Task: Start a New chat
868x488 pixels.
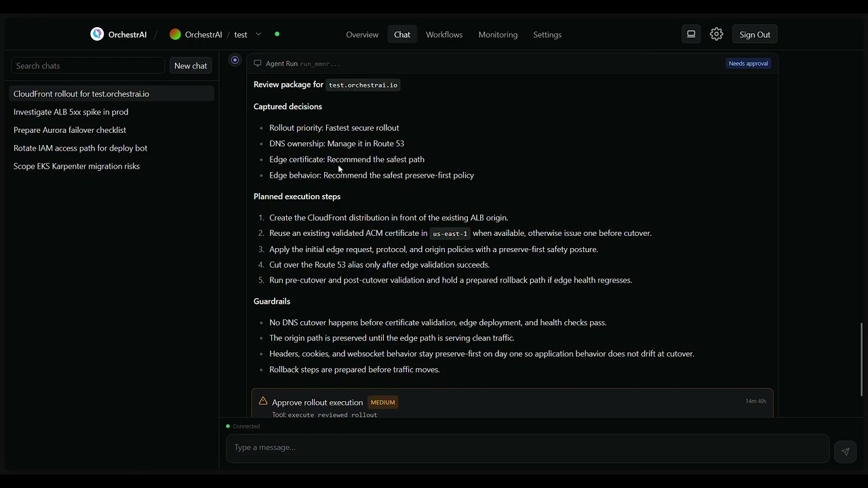Action: tap(191, 66)
